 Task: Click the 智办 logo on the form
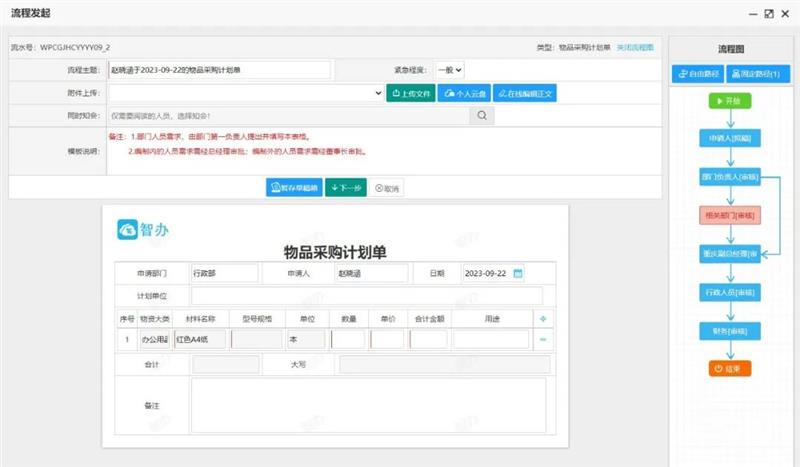(143, 229)
